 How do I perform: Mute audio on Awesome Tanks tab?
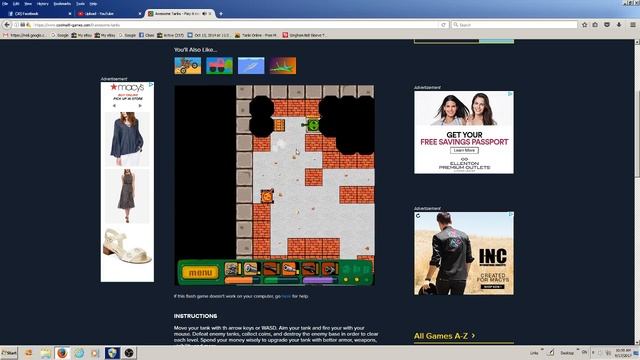click(204, 13)
